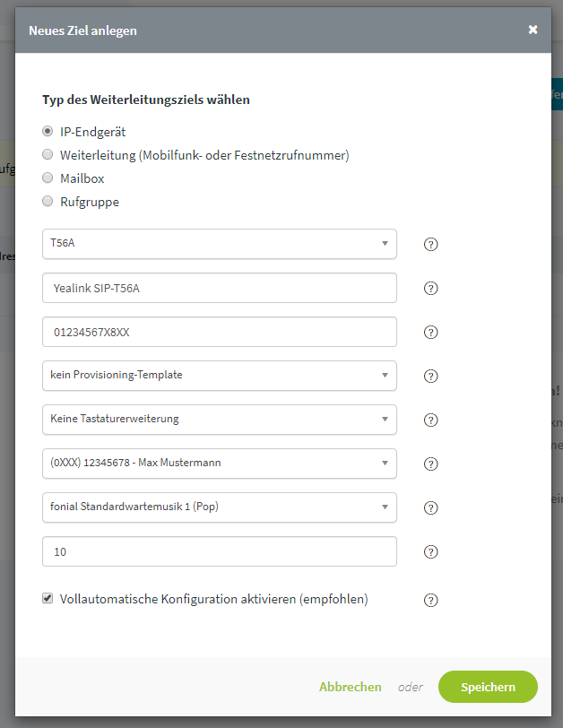Open help for Provisioning-Template dropdown
Screen dimensions: 563x728
tap(430, 376)
